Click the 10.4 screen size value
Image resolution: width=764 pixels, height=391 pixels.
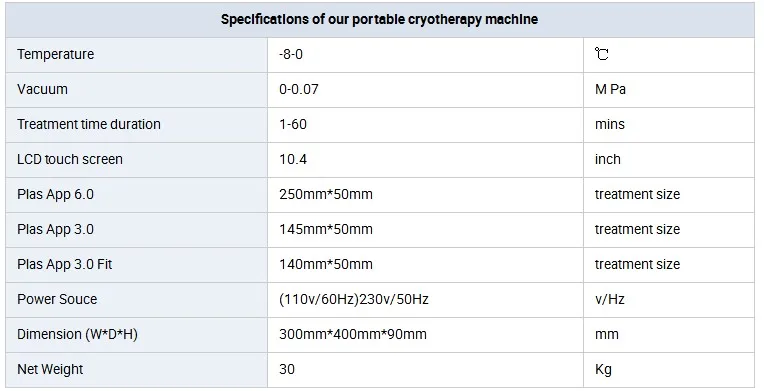point(293,159)
